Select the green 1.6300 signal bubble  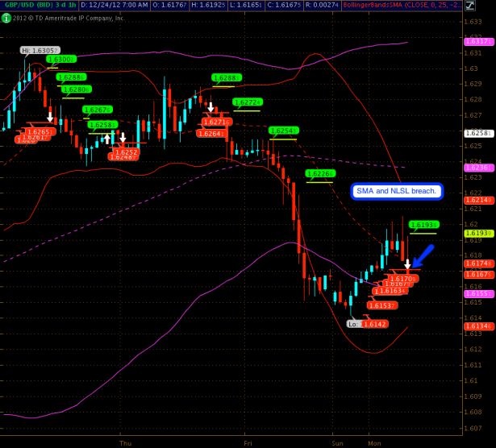(61, 59)
